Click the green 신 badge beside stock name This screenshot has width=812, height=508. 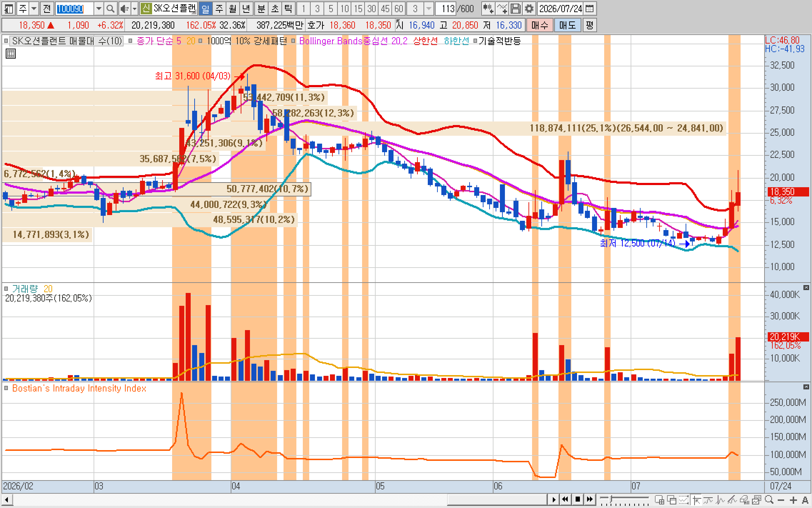[145, 9]
